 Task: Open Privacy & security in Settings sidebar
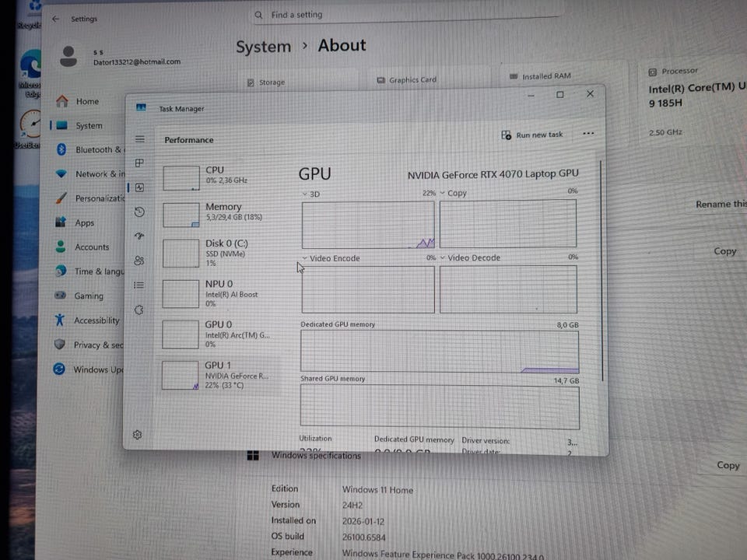point(89,345)
